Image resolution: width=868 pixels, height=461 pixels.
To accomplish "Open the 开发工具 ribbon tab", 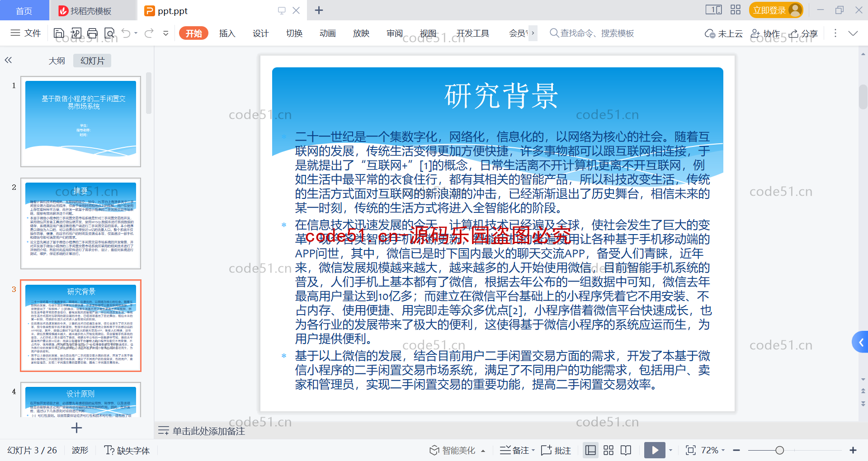I will [x=472, y=33].
